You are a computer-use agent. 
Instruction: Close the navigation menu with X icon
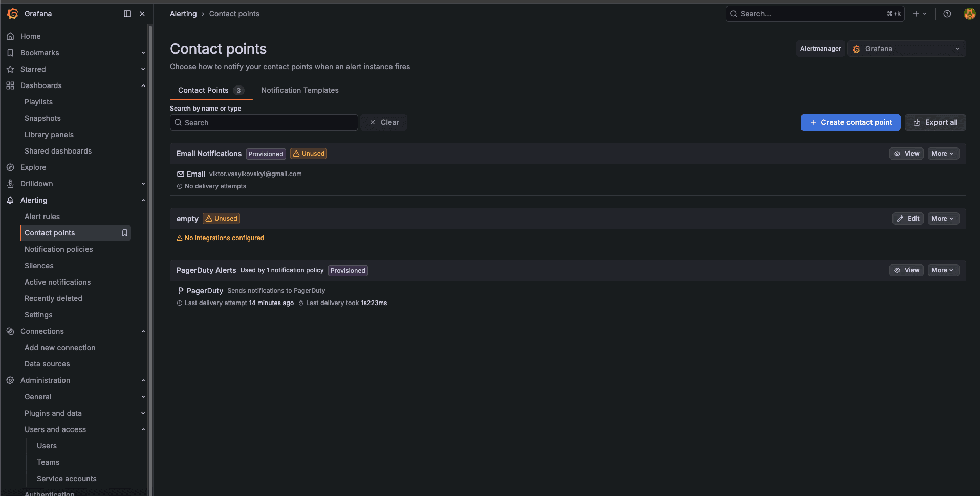click(x=142, y=14)
